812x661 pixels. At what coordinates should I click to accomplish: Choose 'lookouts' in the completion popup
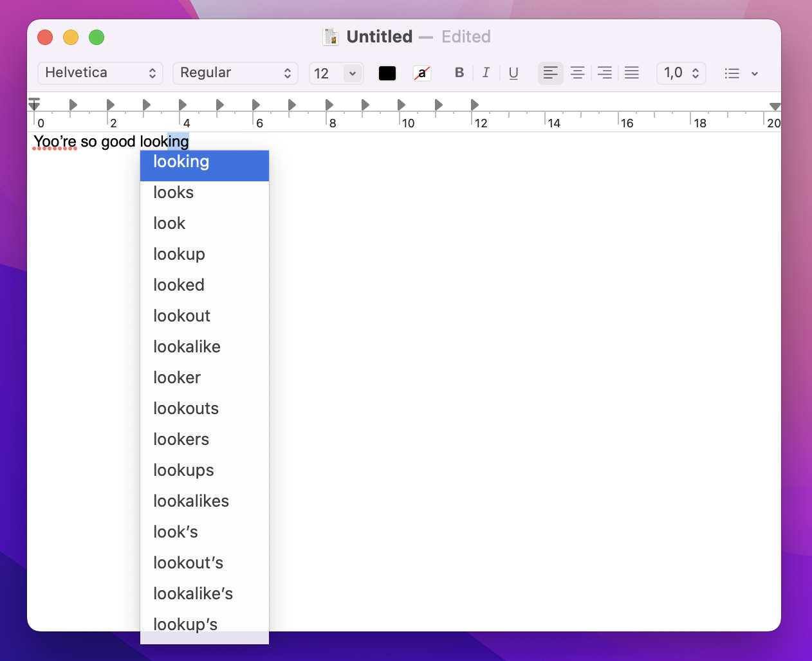205,408
